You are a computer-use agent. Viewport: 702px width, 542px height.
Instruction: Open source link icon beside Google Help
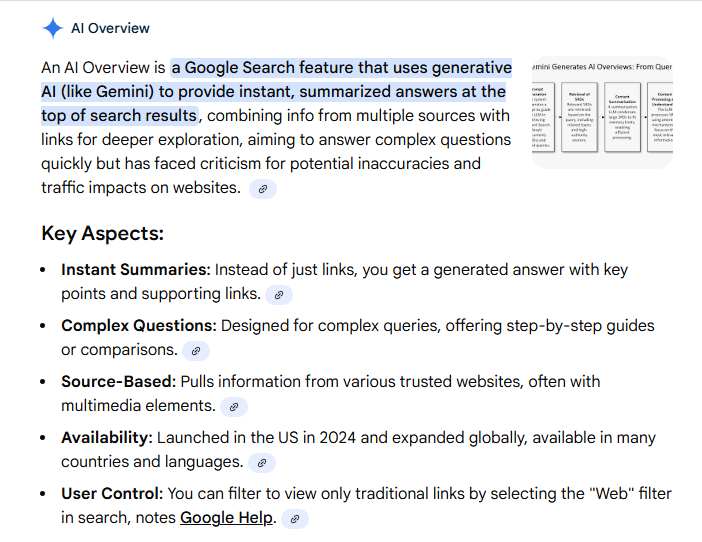click(x=294, y=519)
